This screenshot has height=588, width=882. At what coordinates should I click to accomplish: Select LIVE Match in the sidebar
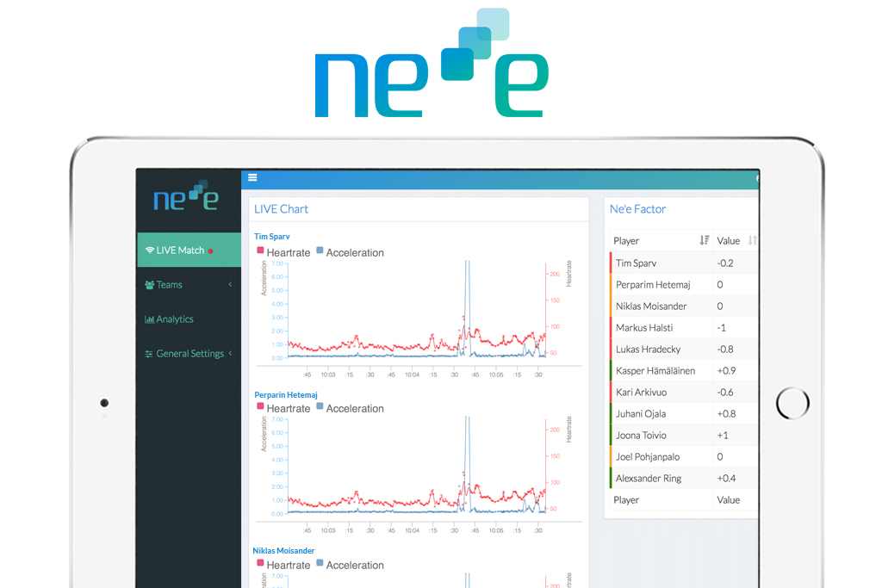(189, 251)
